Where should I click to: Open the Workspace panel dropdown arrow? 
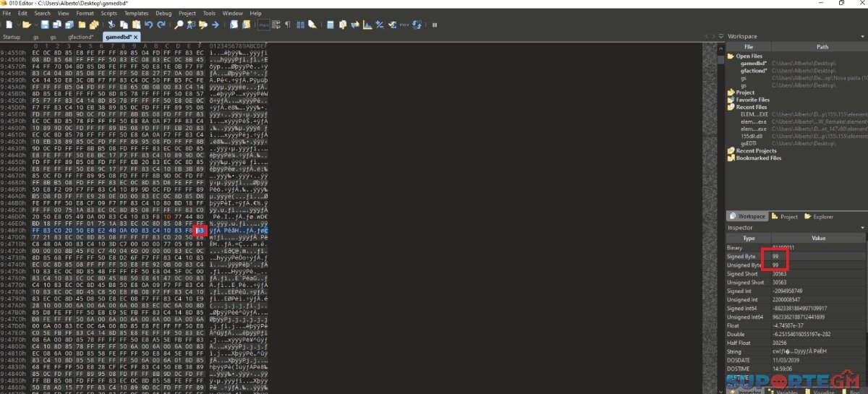[x=863, y=36]
